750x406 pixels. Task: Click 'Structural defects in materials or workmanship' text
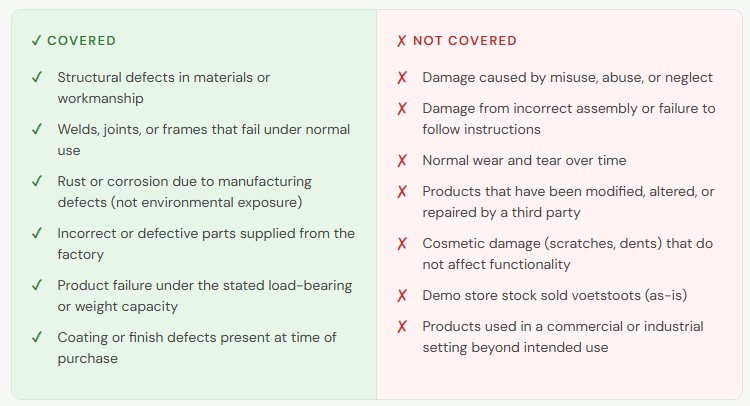pos(164,87)
